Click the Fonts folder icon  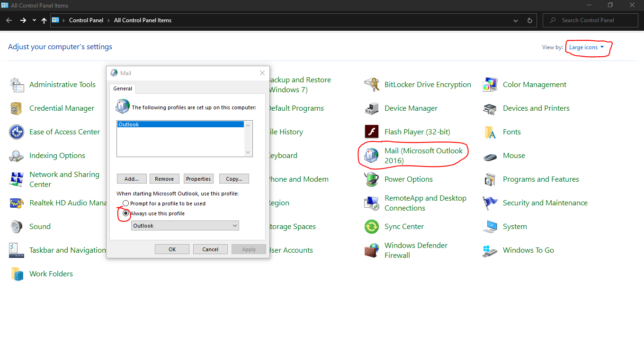490,132
